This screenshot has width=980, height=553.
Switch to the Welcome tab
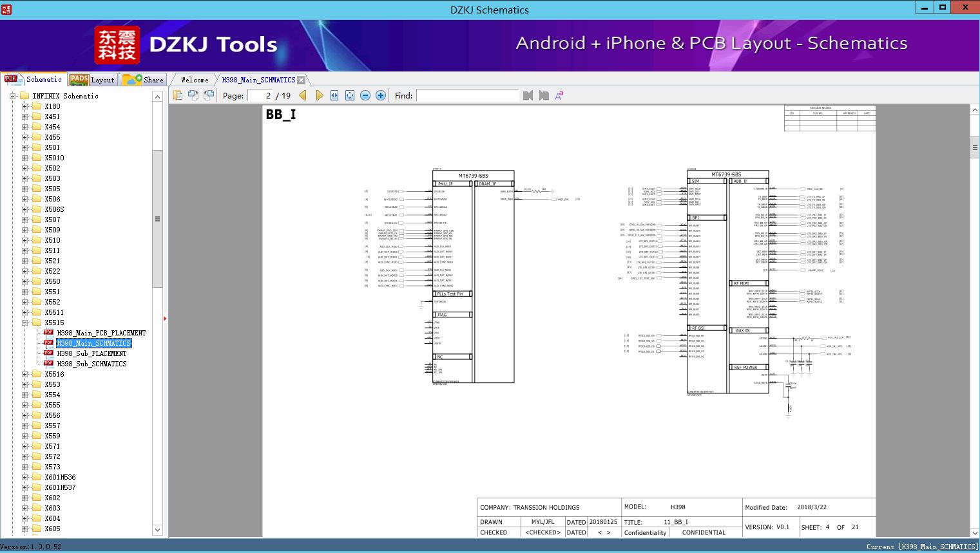(195, 80)
